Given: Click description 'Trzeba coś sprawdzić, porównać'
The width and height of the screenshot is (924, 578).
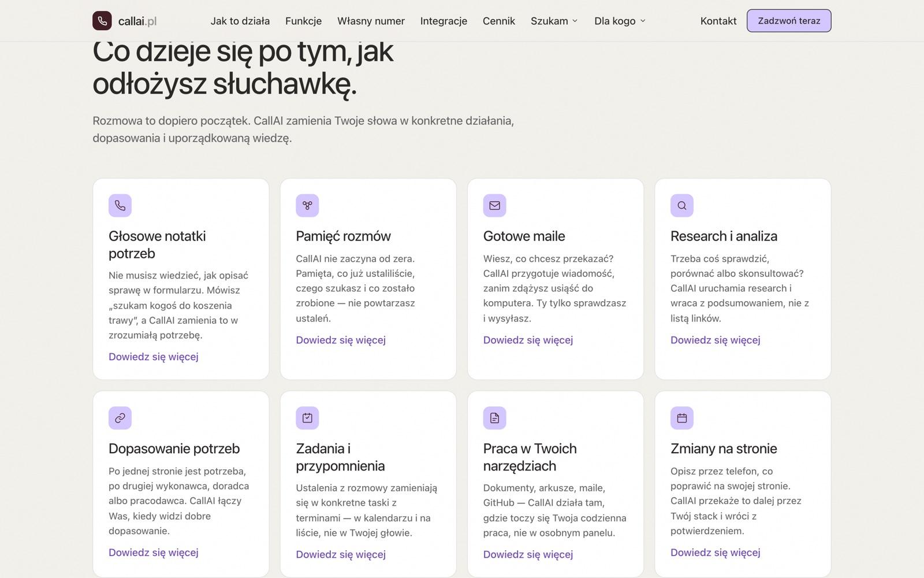Looking at the screenshot, I should point(740,288).
